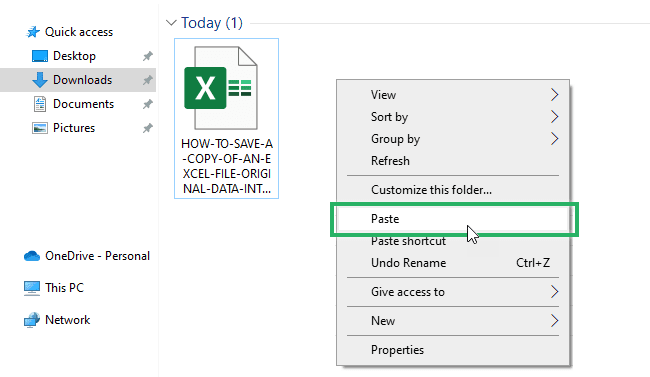Toggle the pin next to Documents

[148, 104]
